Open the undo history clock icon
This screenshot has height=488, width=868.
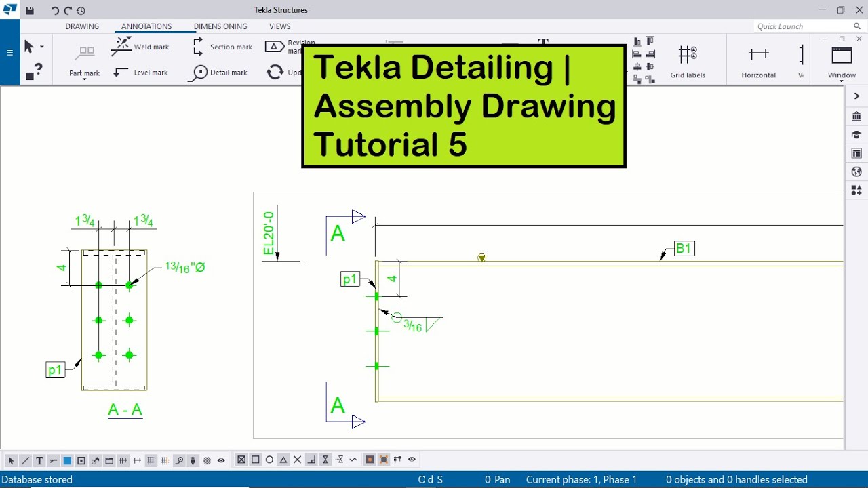pos(81,11)
